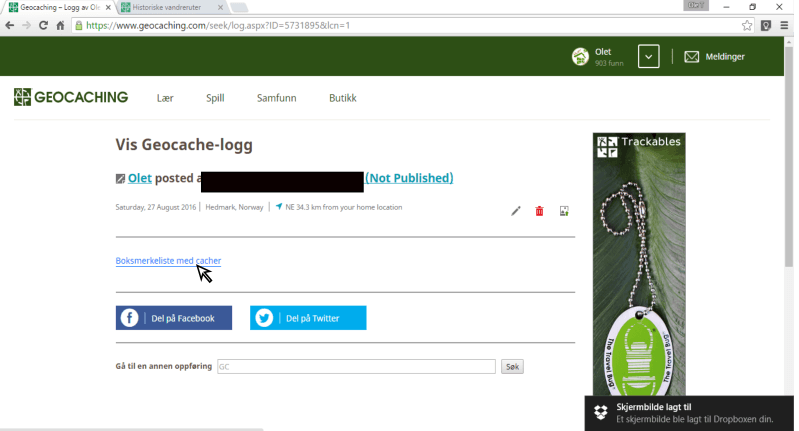Screen dimensions: 799x431
Task: Click the log type icon before Olet
Action: click(120, 178)
